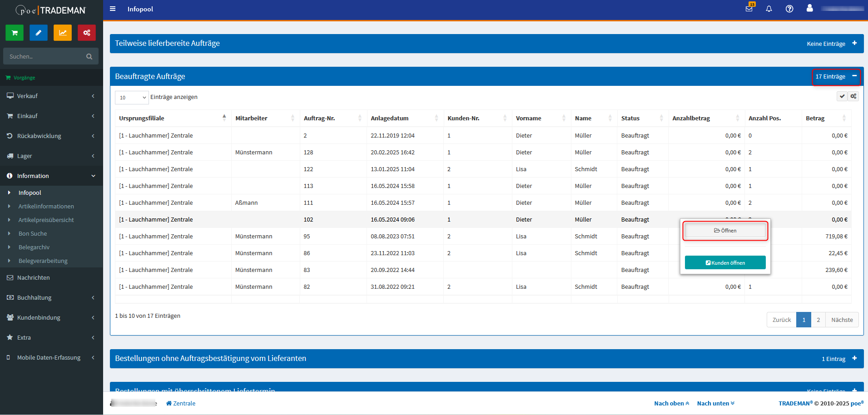Screen dimensions: 868x415
Task: Sort table by Anlagedatum column
Action: [389, 118]
